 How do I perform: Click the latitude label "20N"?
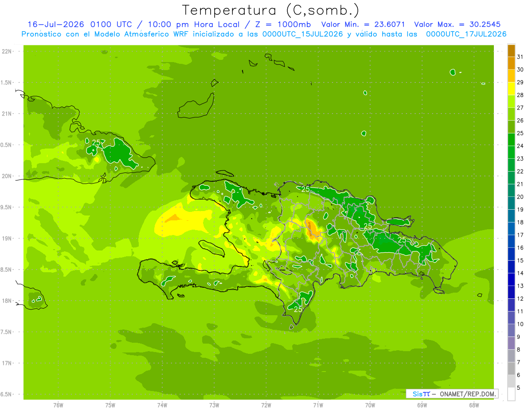(8, 176)
